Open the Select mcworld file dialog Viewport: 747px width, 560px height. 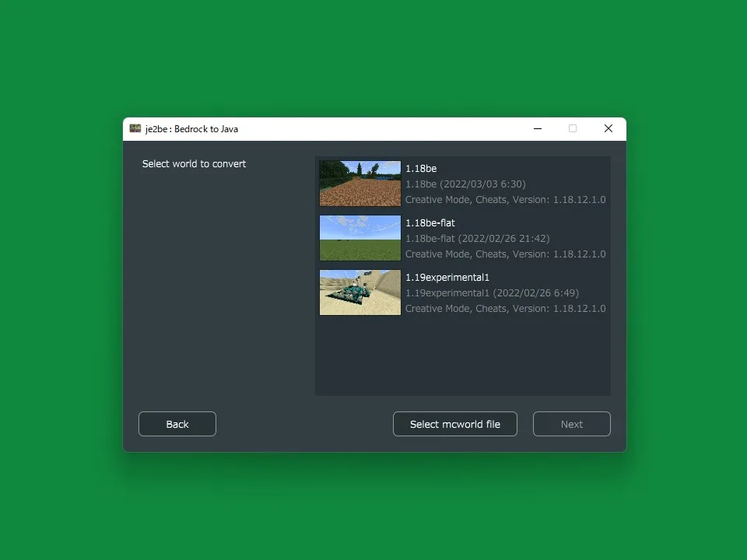pyautogui.click(x=455, y=424)
